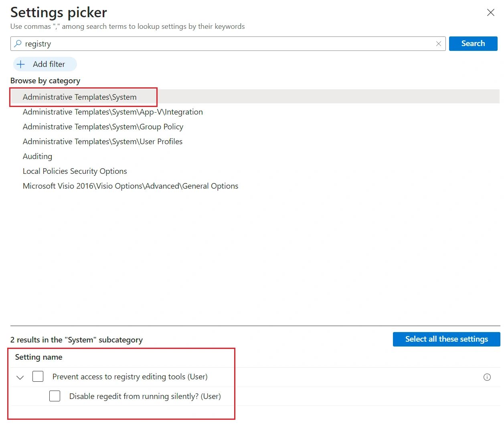The image size is (504, 425).
Task: Click Select all these settings
Action: [446, 339]
